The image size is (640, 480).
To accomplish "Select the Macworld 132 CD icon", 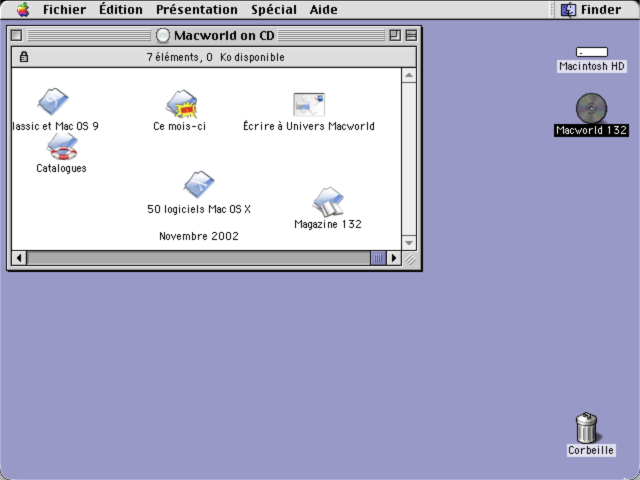I will (x=591, y=108).
